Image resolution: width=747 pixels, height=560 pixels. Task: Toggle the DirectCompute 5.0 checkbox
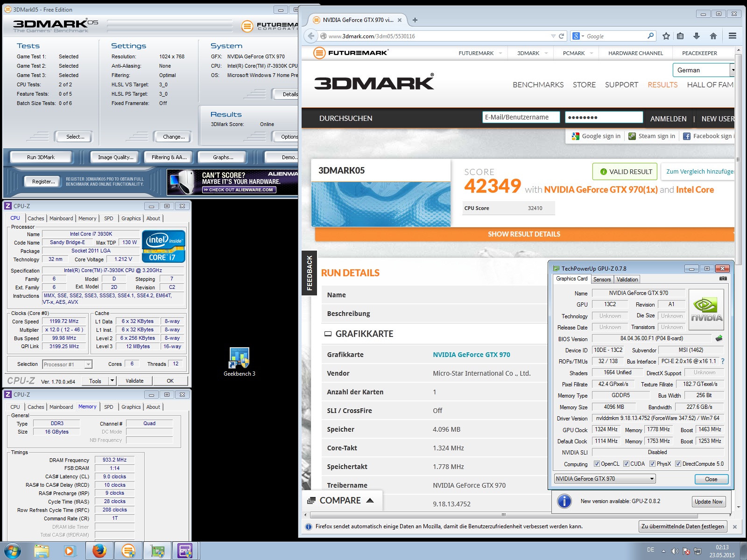678,464
